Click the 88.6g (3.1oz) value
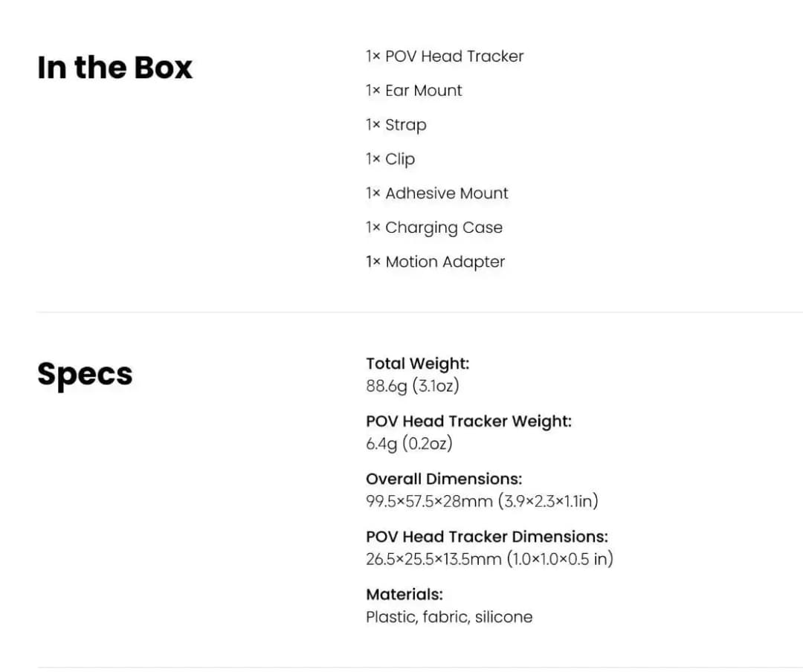803x672 pixels. point(412,386)
